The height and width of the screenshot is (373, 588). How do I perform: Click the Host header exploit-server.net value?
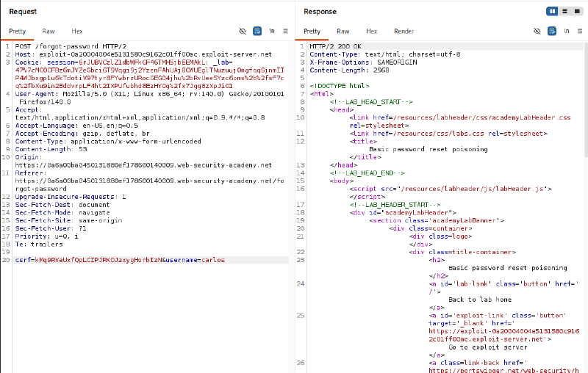155,54
